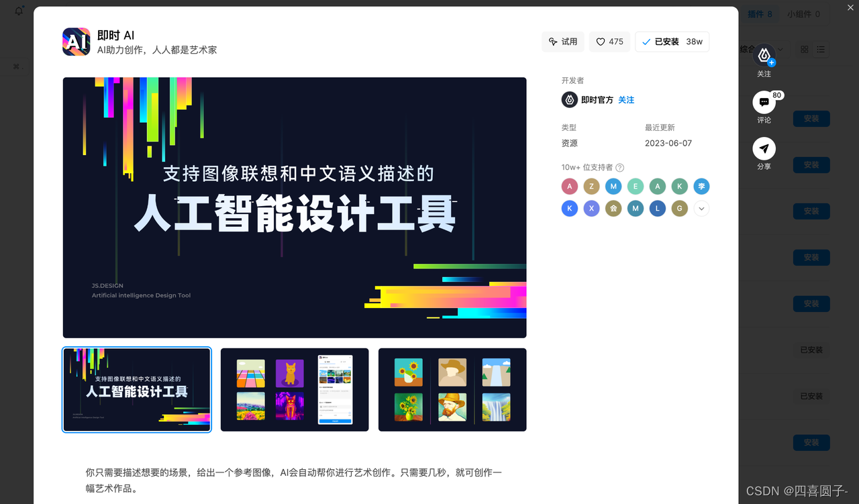Open the tan Z supporter avatar
Screen dimensions: 859x504
[591, 187]
